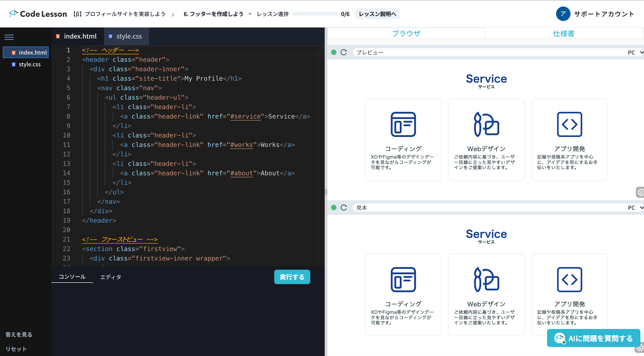Toggle the green status indicator for 見本
The width and height of the screenshot is (644, 356).
pos(334,207)
